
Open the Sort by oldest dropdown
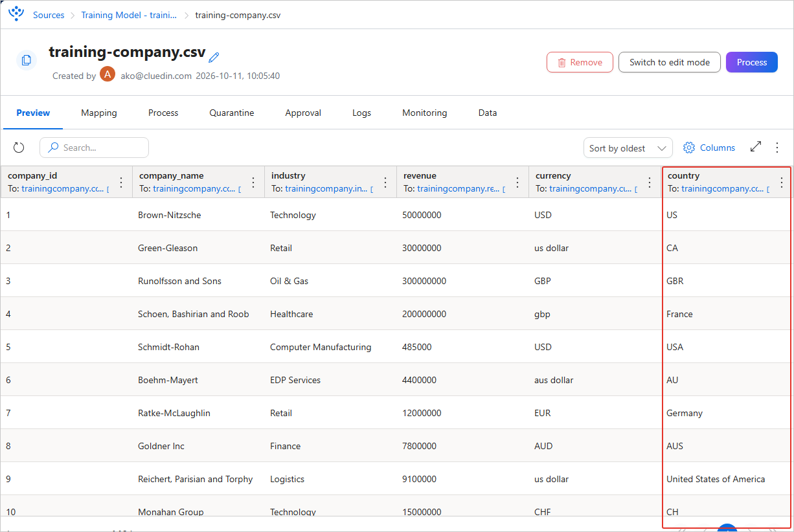[x=628, y=148]
